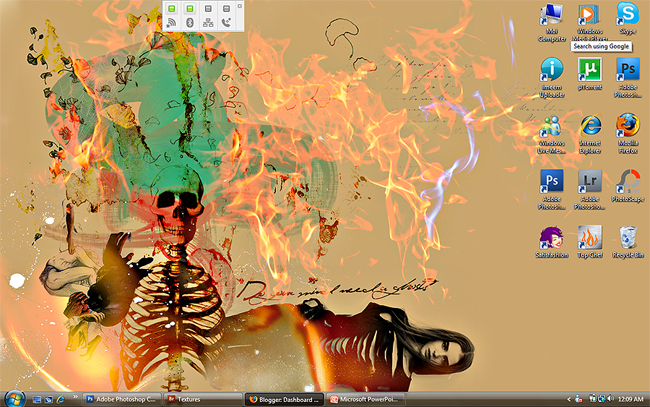
Task: Open the Recycle Bin
Action: (x=628, y=242)
